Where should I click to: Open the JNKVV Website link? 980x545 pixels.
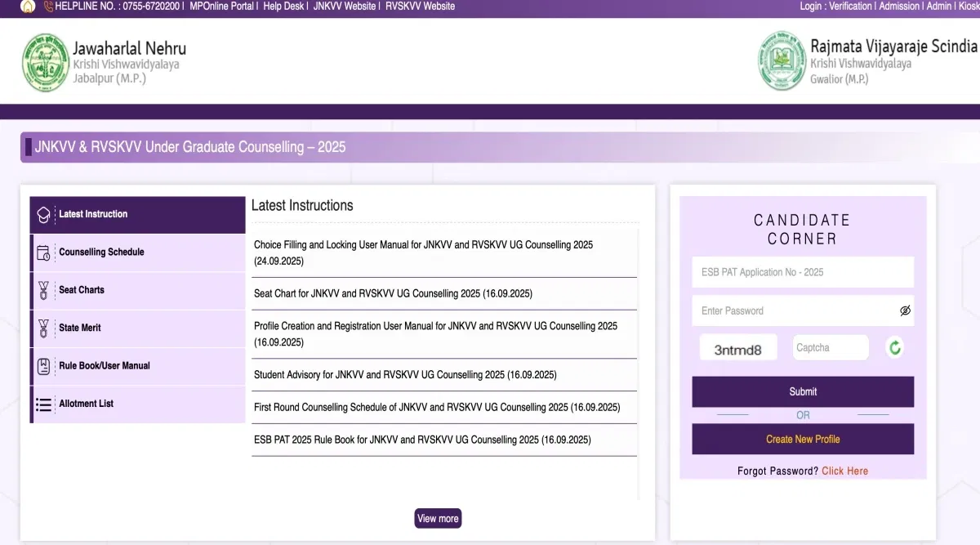(345, 6)
